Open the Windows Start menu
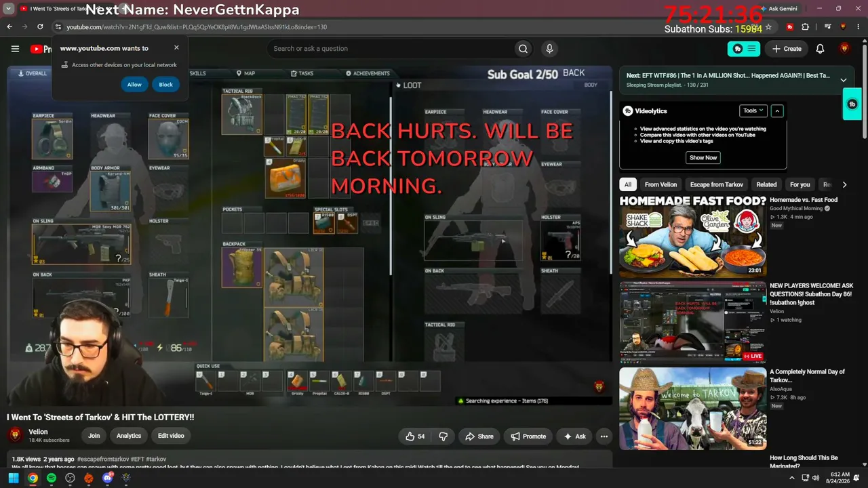 13,478
